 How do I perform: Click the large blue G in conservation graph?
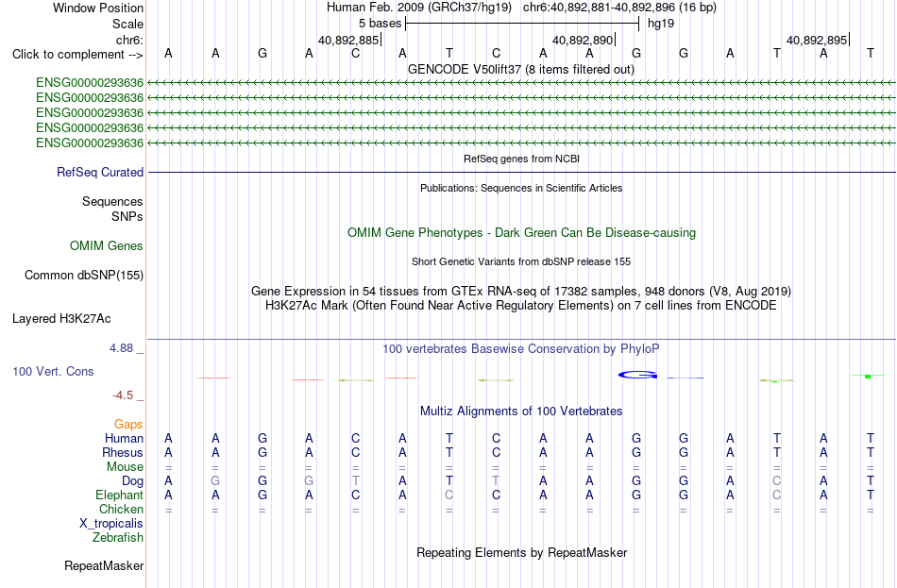coord(637,375)
